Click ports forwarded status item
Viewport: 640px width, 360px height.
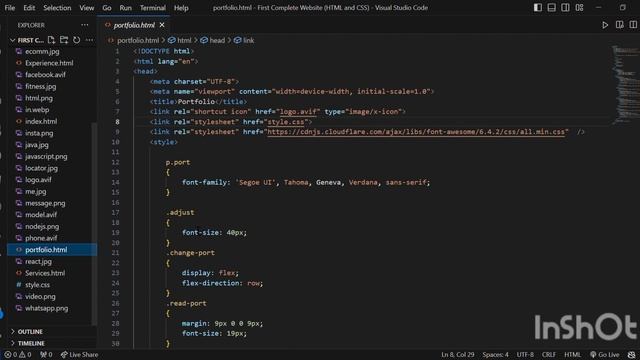[46, 355]
